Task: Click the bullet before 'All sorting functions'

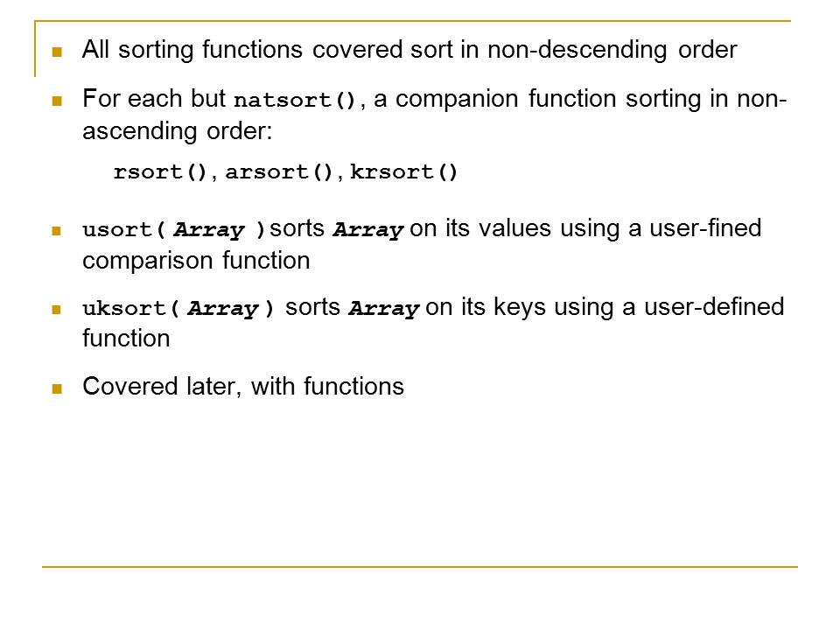Action: [x=57, y=52]
